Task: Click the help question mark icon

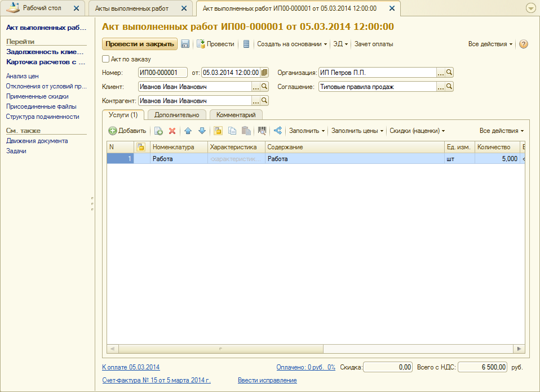Action: tap(524, 44)
